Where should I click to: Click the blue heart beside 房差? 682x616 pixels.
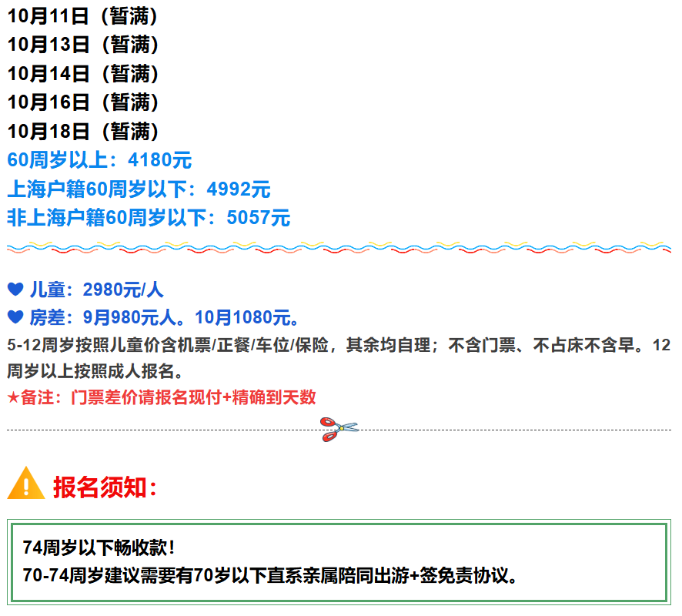click(x=15, y=317)
